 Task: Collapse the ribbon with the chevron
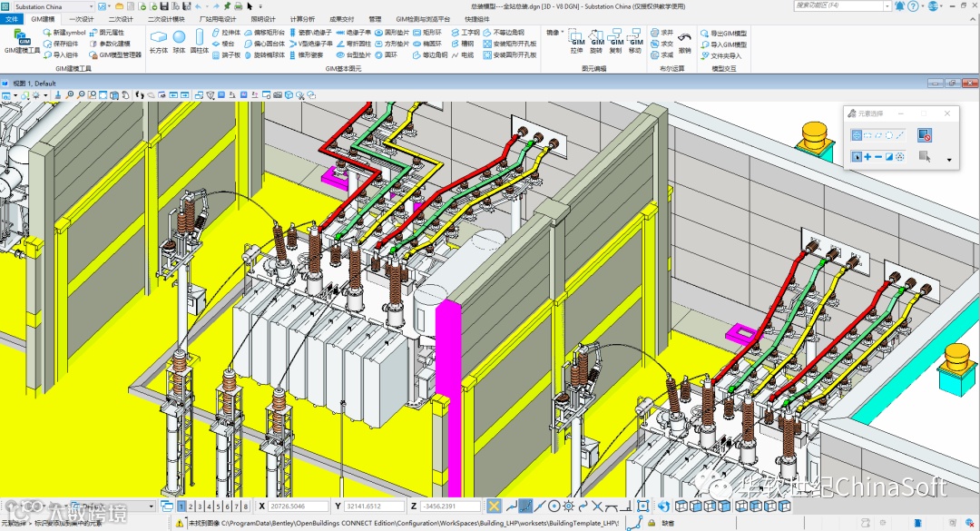pyautogui.click(x=973, y=19)
